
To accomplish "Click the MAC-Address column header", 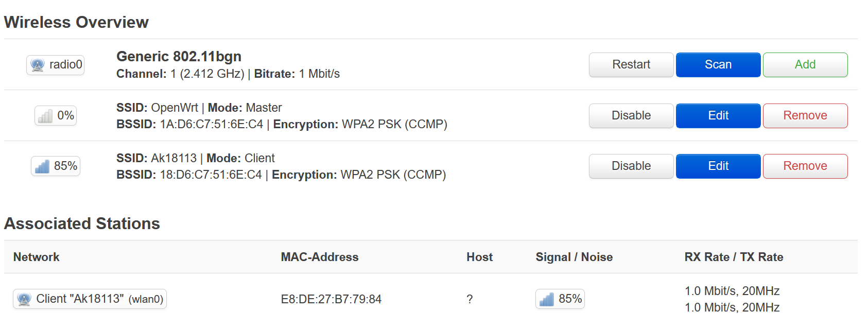I will point(320,257).
